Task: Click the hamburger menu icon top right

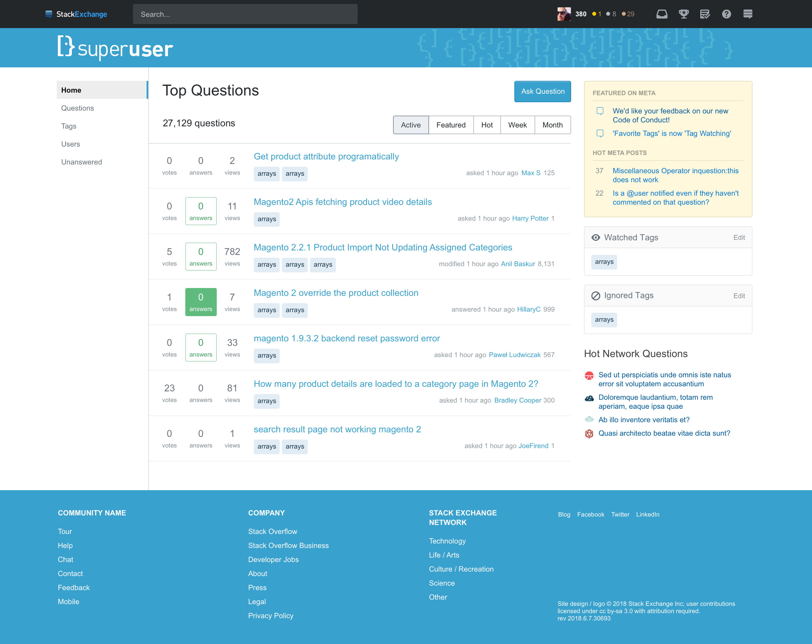Action: tap(747, 14)
